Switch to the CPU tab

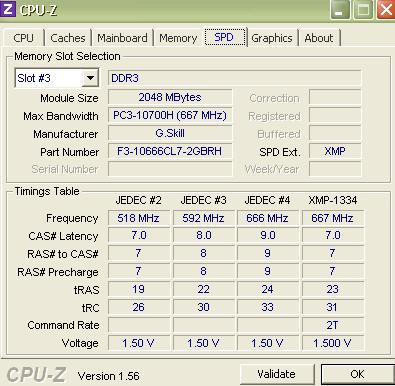pos(24,38)
